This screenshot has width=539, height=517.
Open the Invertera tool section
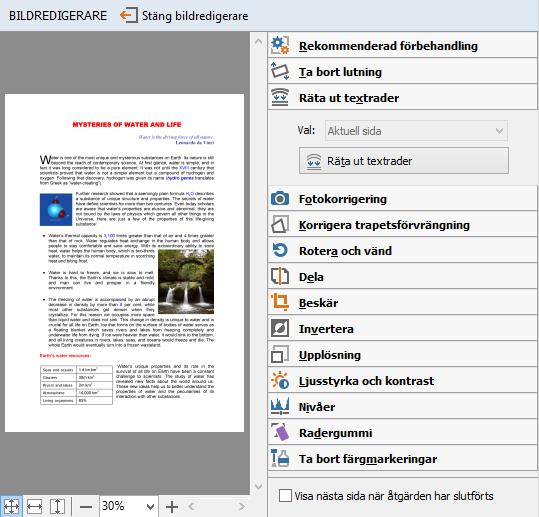click(x=402, y=328)
